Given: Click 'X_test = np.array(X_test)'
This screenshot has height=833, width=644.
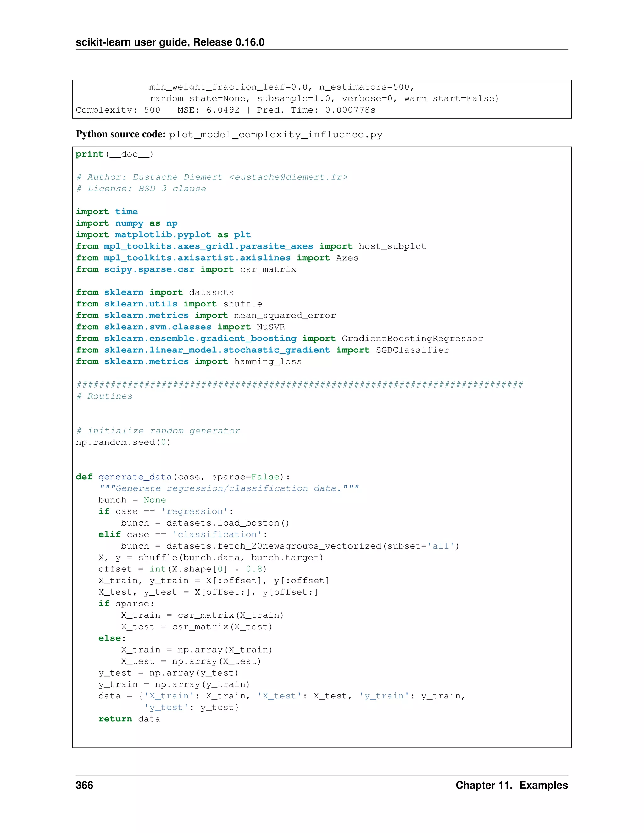Looking at the screenshot, I should pos(191,661).
